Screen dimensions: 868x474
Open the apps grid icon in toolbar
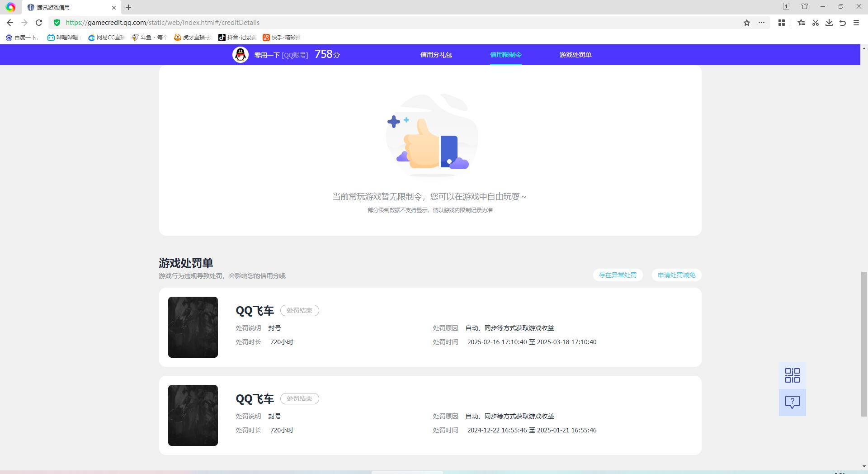781,23
